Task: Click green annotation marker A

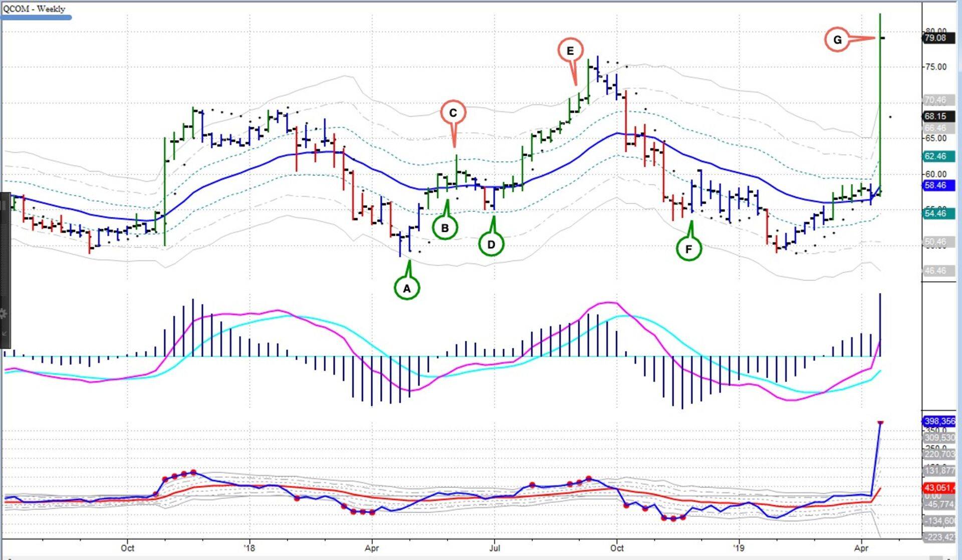Action: [x=406, y=289]
